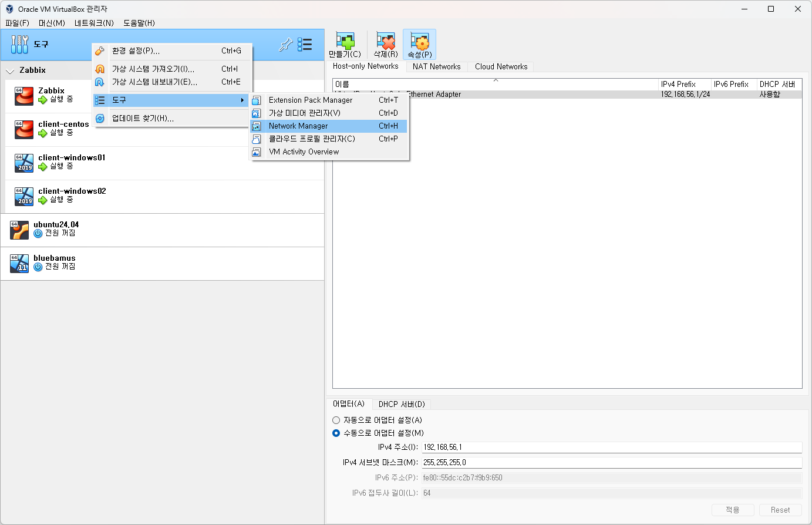Click the 적용 apply button
This screenshot has height=525, width=812.
click(x=733, y=510)
